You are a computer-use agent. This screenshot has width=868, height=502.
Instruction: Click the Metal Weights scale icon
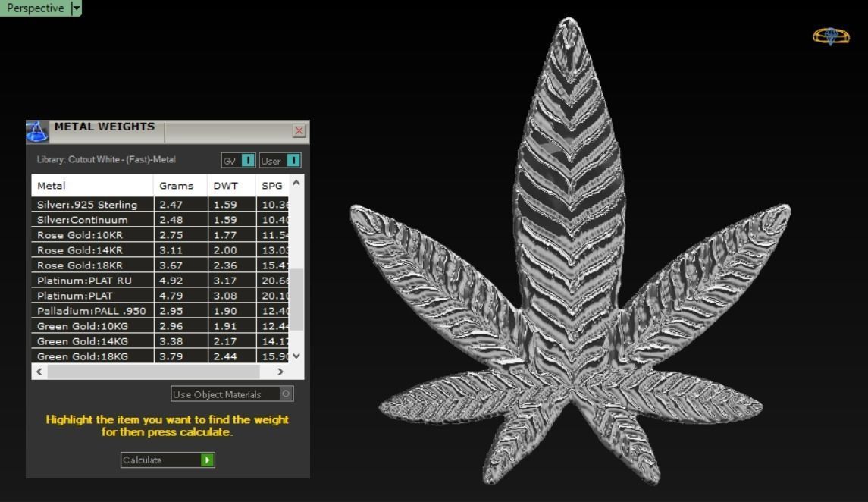pos(37,132)
